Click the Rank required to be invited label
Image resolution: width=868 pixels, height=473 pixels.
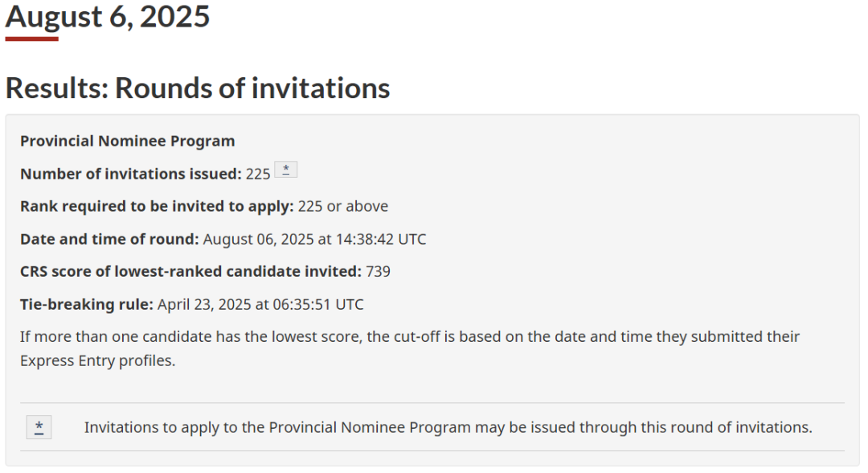click(x=157, y=206)
